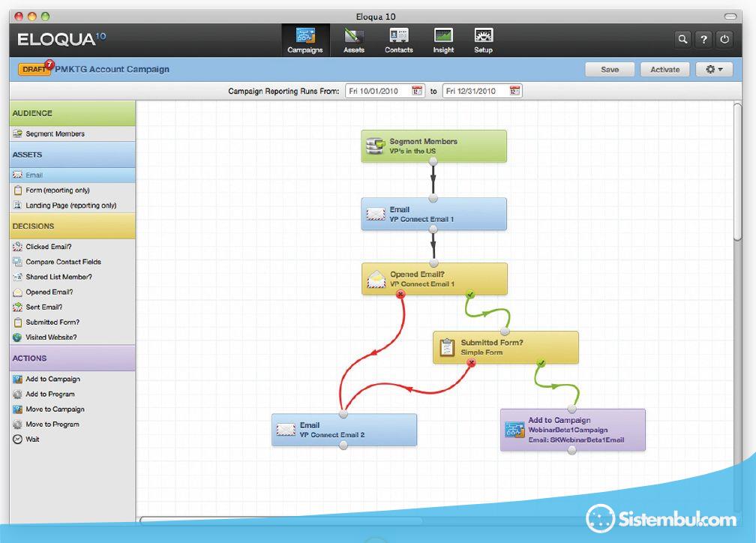The height and width of the screenshot is (543, 756).
Task: Collapse the ACTIONS section header
Action: click(x=72, y=358)
